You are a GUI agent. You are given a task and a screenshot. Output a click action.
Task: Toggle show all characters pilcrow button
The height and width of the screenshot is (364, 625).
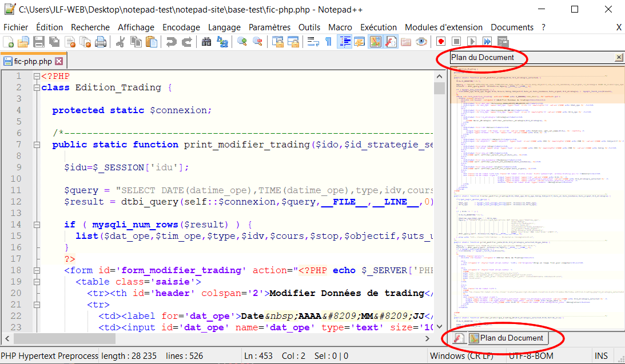point(328,42)
